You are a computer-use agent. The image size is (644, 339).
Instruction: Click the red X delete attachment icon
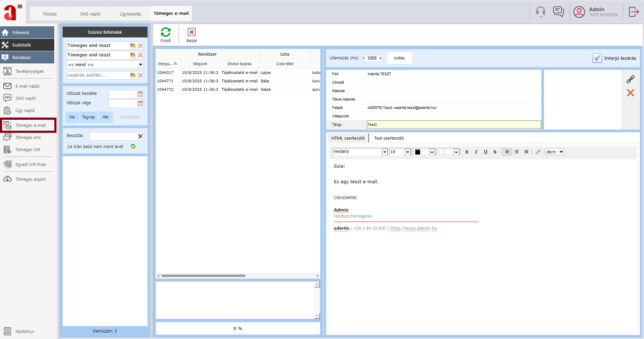click(630, 93)
